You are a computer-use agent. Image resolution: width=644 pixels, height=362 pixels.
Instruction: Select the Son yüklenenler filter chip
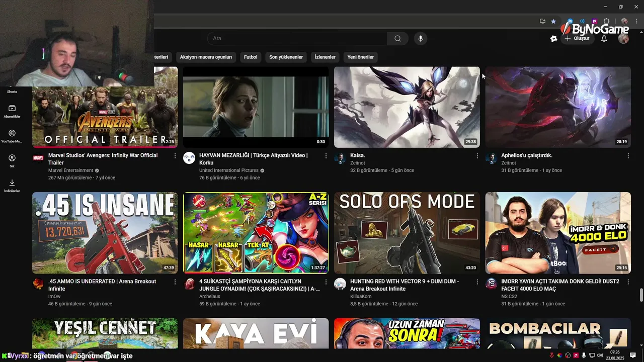pos(286,57)
